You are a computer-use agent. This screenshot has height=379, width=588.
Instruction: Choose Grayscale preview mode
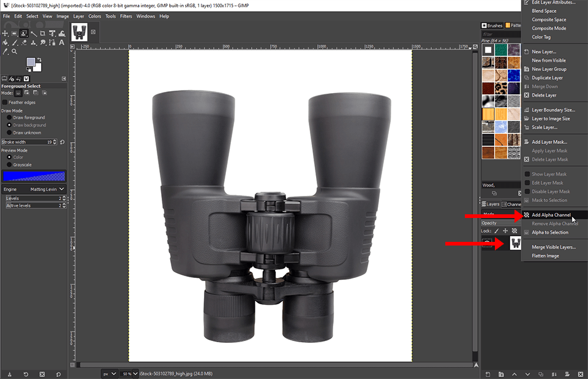9,165
